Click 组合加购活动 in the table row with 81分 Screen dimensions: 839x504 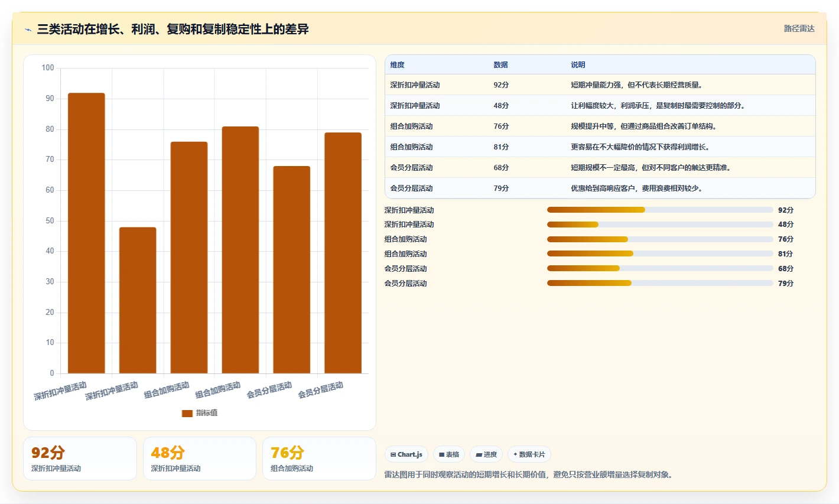(x=411, y=147)
